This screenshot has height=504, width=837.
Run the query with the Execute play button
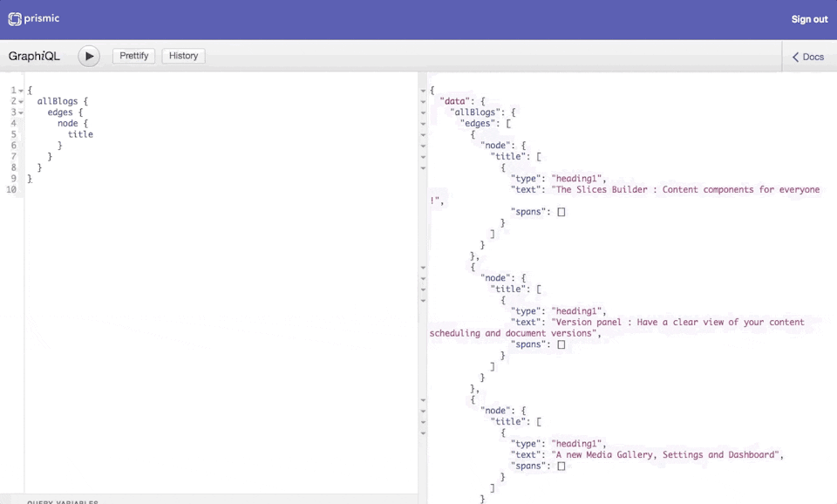(x=89, y=56)
